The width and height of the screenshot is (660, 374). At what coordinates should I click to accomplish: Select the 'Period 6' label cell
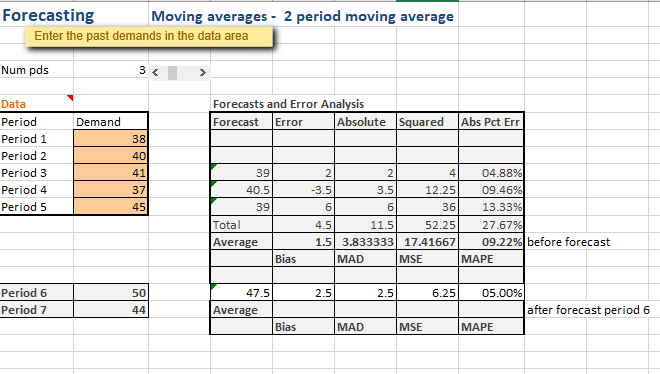pyautogui.click(x=37, y=292)
